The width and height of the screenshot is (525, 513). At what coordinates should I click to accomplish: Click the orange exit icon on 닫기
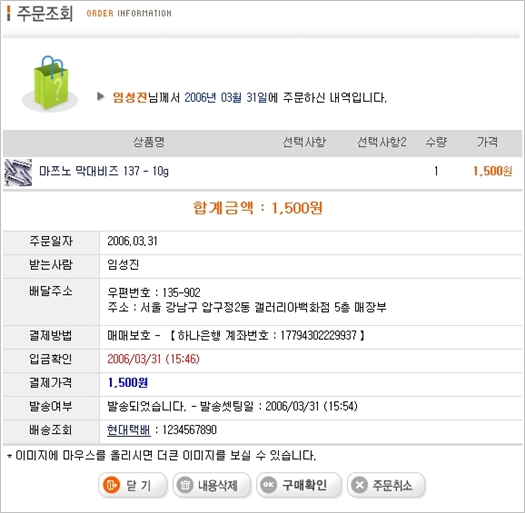(111, 485)
